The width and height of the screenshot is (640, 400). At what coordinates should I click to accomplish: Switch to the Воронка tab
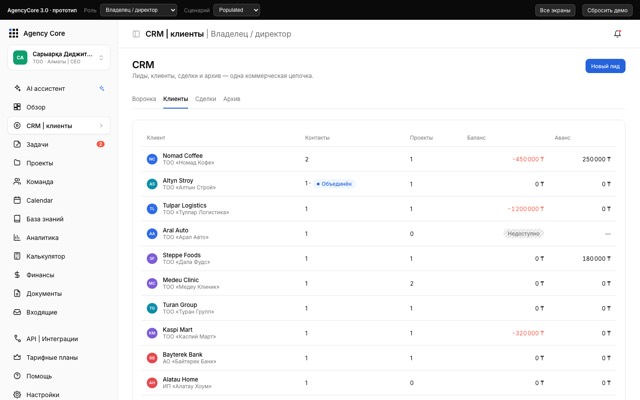pos(144,99)
